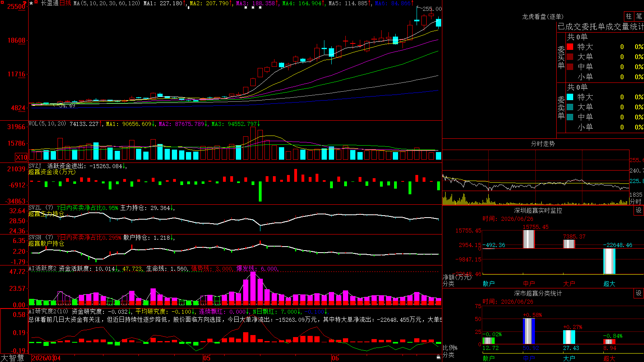644x362 pixels.
Task: Click the 主力持仓: 29.364 value
Action: pyautogui.click(x=146, y=208)
